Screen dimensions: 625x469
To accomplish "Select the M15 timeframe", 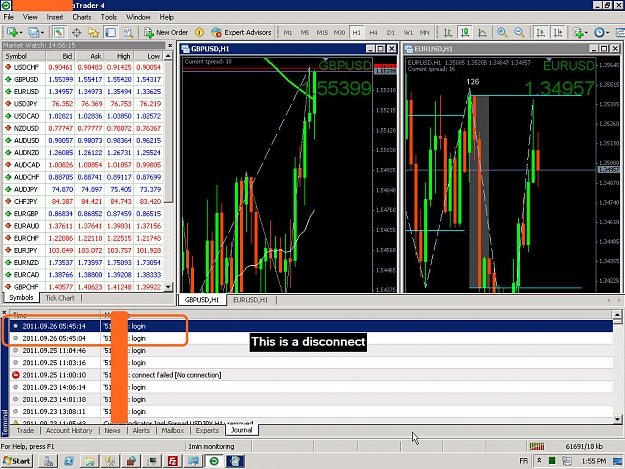I will tap(322, 33).
